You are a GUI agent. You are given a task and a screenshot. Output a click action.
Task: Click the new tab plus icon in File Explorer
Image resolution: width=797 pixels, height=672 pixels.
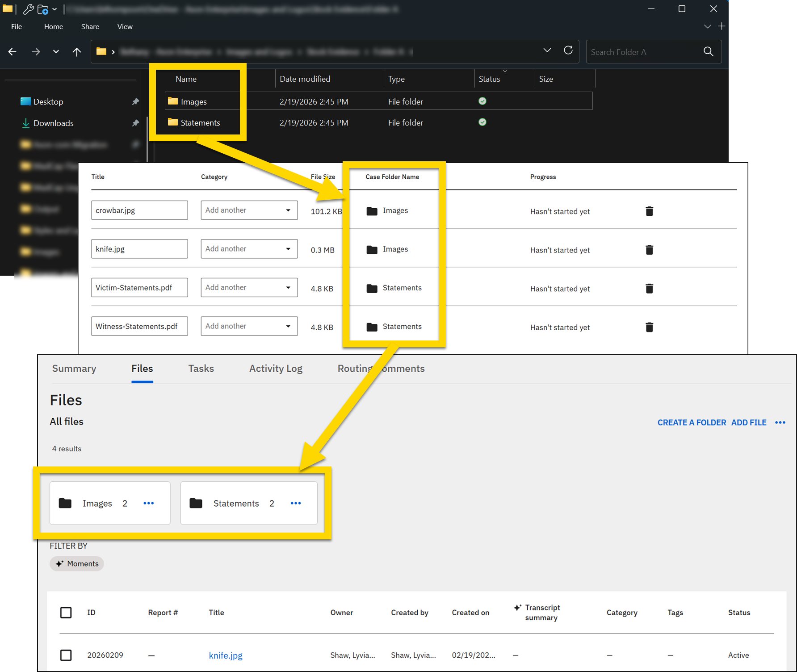(x=722, y=26)
